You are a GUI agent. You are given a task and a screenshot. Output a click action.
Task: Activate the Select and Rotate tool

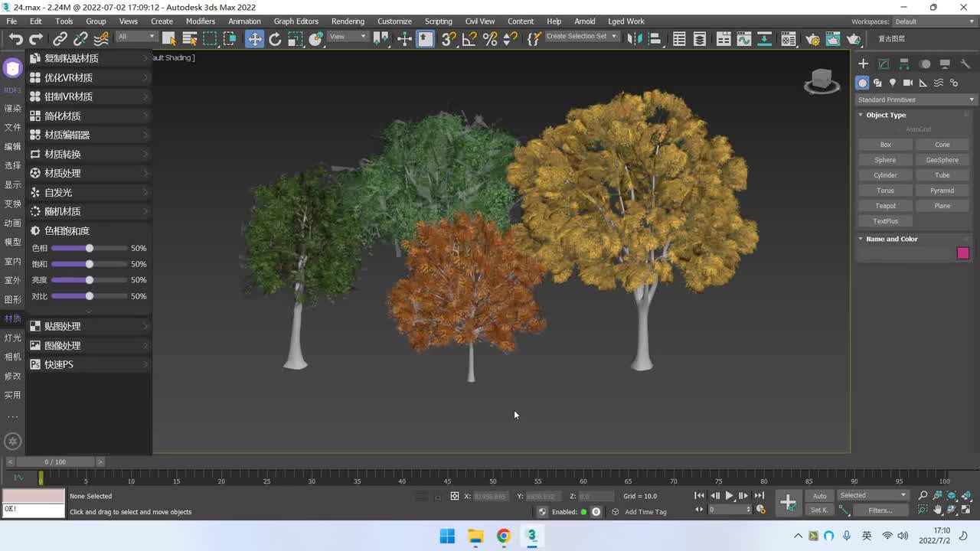[x=275, y=39]
